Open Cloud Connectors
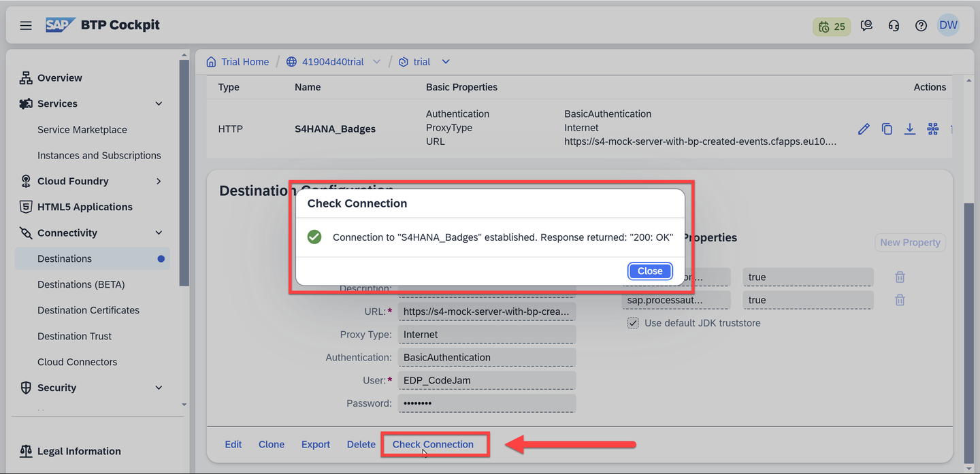This screenshot has height=474, width=980. coord(78,362)
